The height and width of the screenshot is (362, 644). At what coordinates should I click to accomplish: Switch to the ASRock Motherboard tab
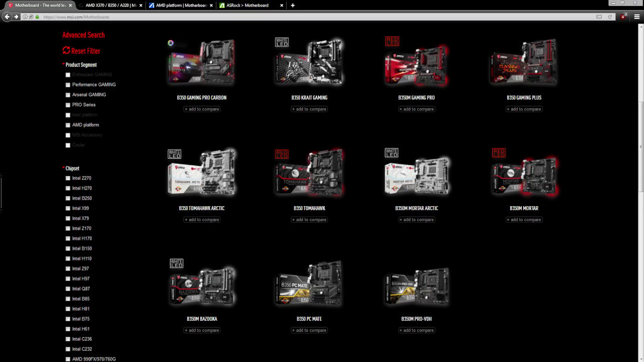tap(251, 5)
